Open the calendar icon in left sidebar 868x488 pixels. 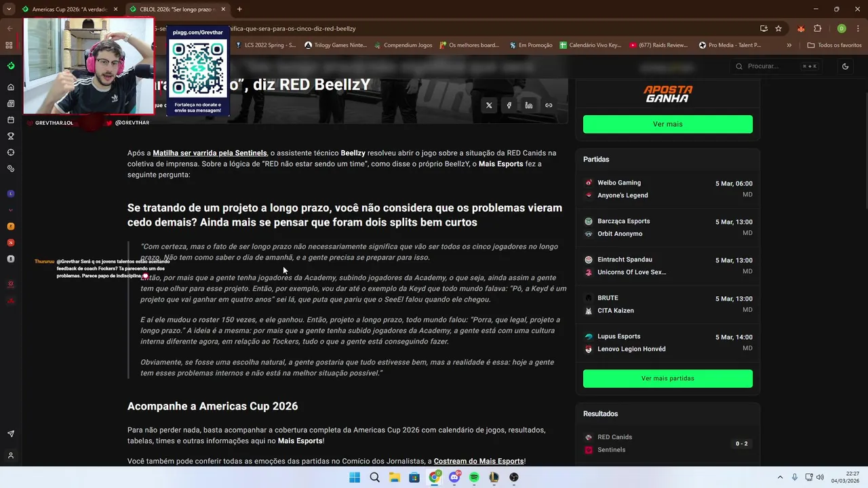11,120
